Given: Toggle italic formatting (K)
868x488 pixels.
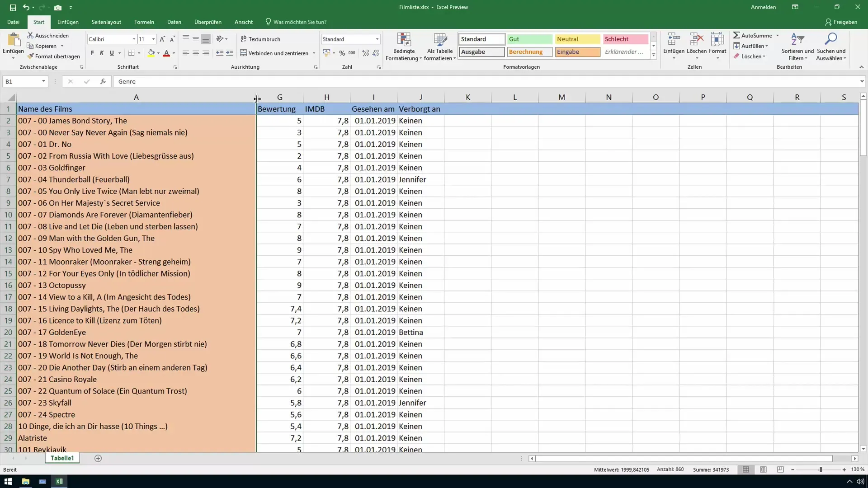Looking at the screenshot, I should 102,53.
